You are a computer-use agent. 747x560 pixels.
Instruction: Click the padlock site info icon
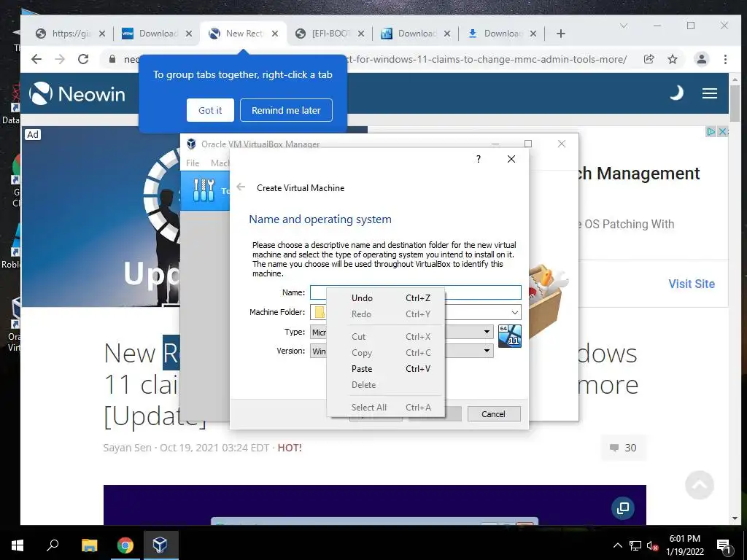point(112,59)
